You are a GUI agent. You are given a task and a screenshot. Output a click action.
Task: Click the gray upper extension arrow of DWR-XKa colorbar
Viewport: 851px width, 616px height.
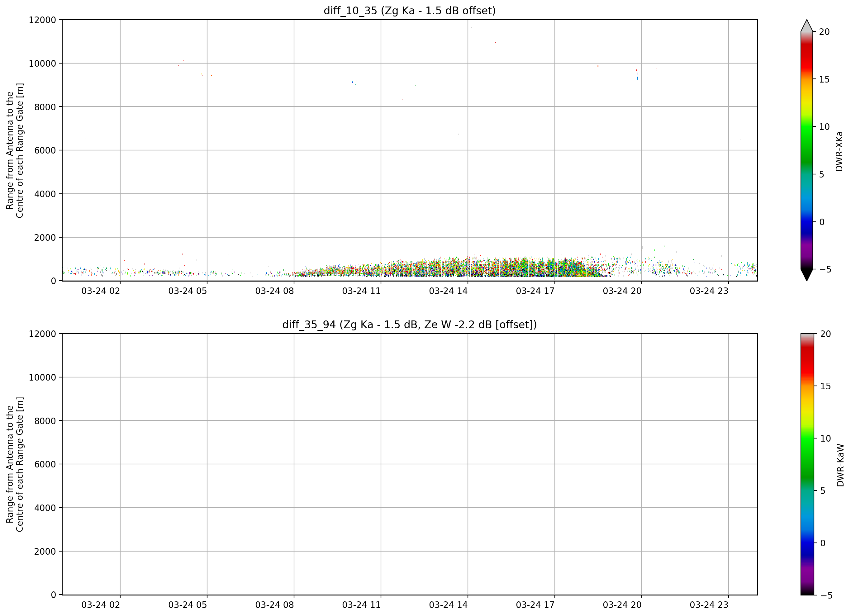806,26
